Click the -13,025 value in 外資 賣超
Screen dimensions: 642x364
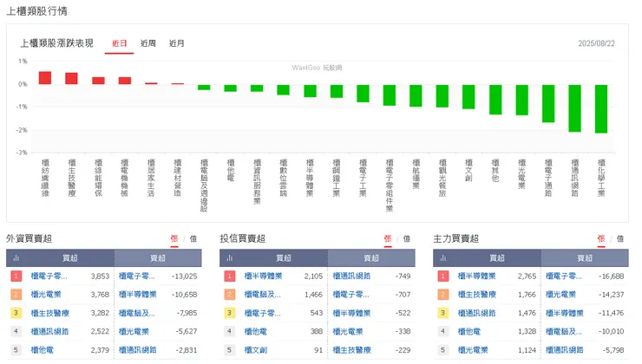pyautogui.click(x=184, y=276)
